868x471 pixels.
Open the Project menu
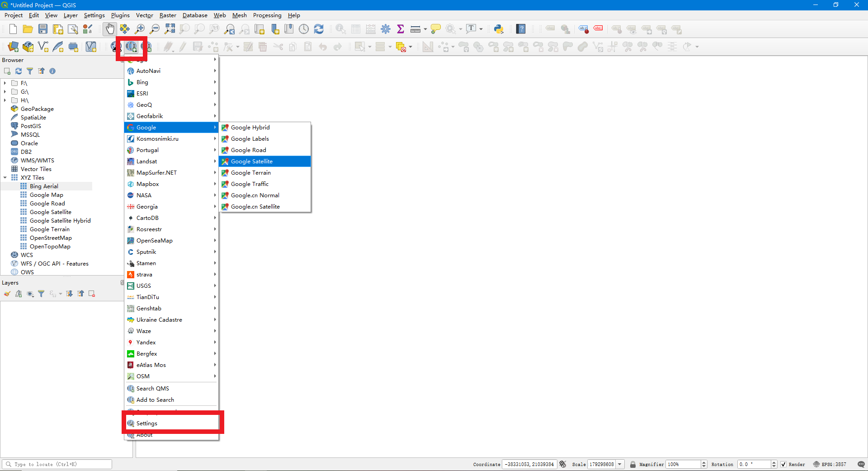point(13,15)
